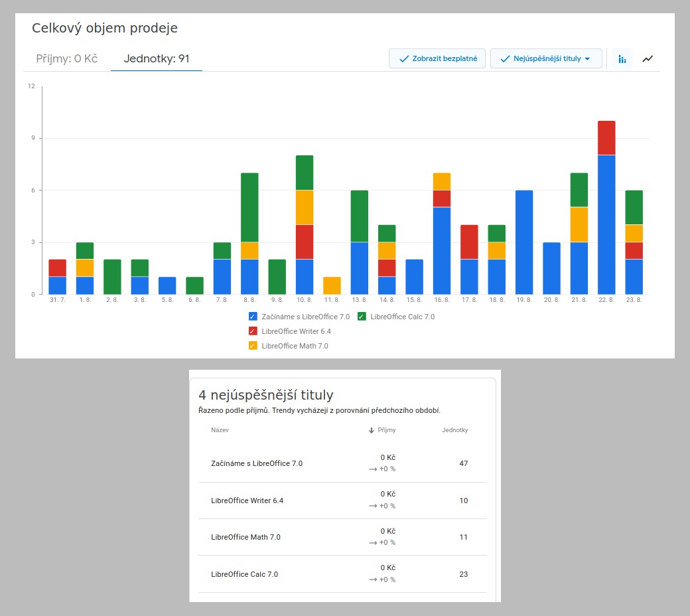This screenshot has width=690, height=616.
Task: Switch to line chart view icon
Action: [648, 58]
